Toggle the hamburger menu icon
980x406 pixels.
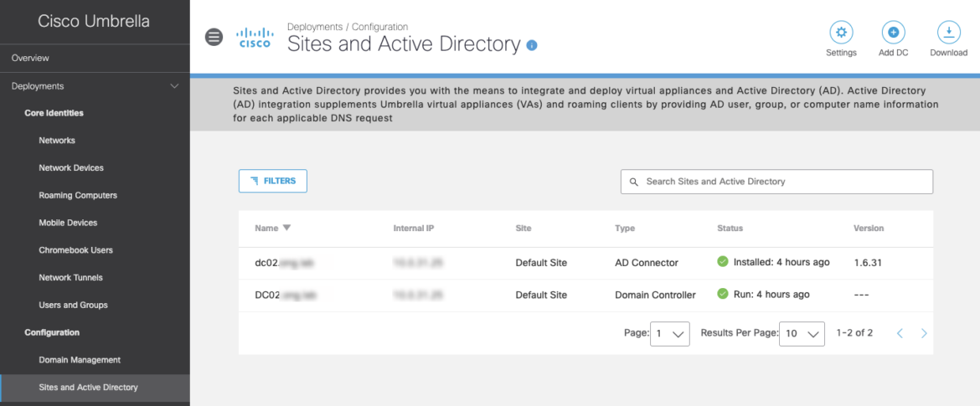pyautogui.click(x=214, y=37)
